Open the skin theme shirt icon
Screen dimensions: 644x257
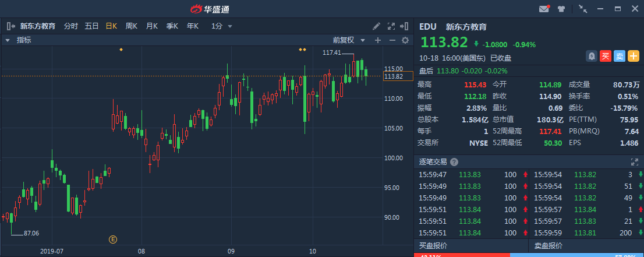tap(561, 9)
